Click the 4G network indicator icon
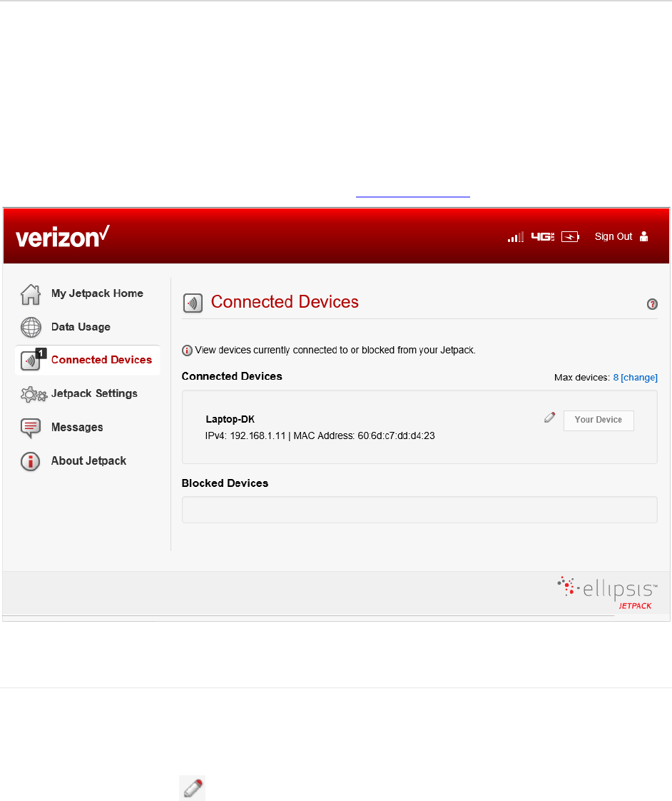This screenshot has width=672, height=801. pyautogui.click(x=542, y=236)
